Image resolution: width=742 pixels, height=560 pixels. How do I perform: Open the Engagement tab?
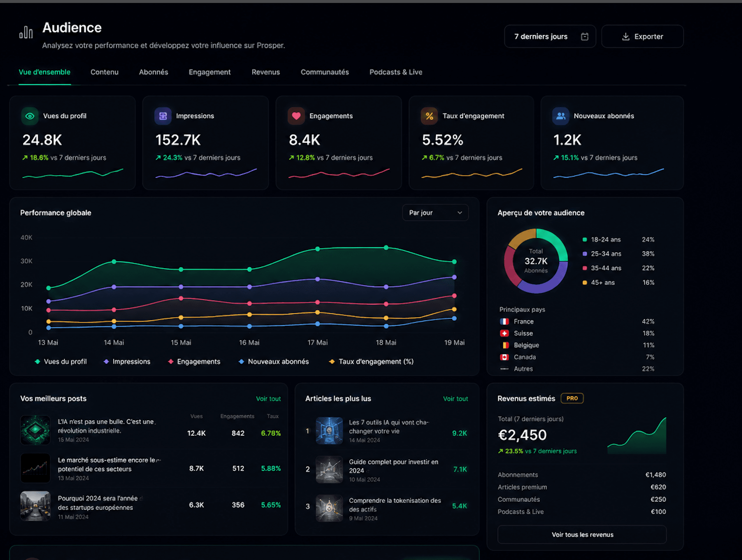pyautogui.click(x=210, y=72)
